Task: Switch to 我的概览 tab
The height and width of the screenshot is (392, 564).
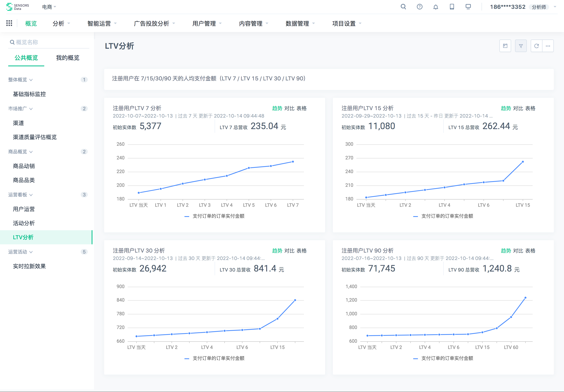Action: [68, 58]
